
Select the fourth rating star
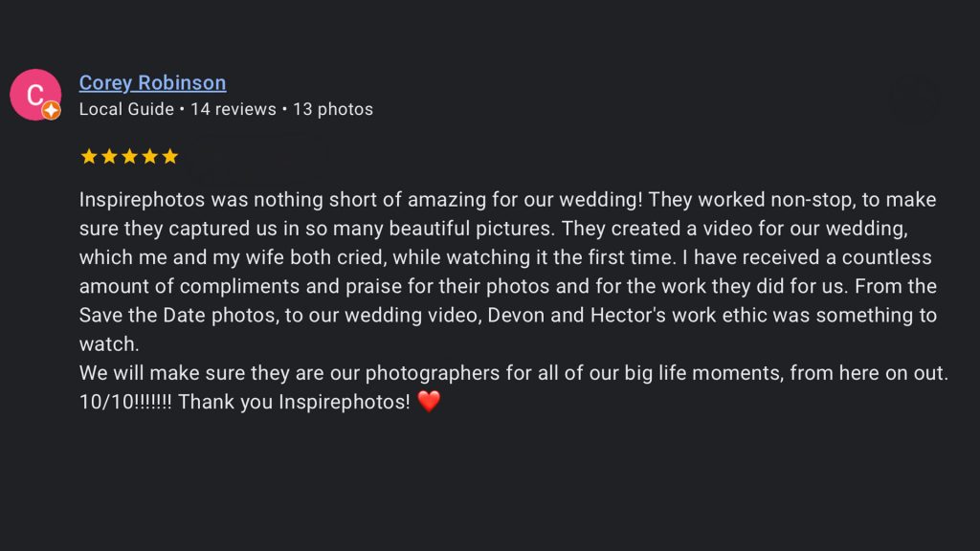[x=149, y=155]
